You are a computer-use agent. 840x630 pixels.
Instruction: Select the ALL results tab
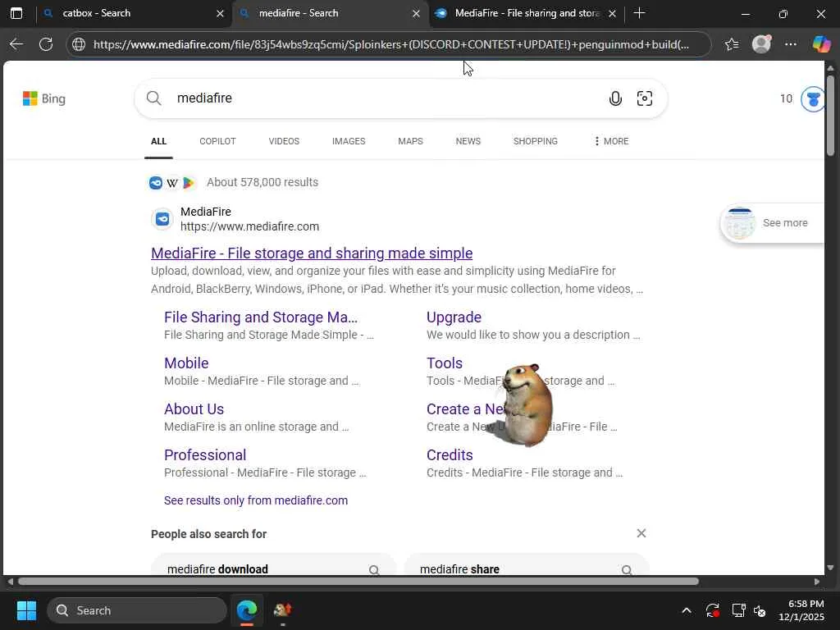pos(158,141)
